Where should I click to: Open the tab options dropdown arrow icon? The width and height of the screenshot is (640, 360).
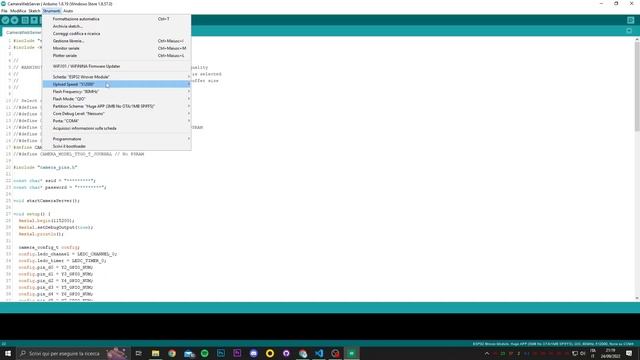629,31
